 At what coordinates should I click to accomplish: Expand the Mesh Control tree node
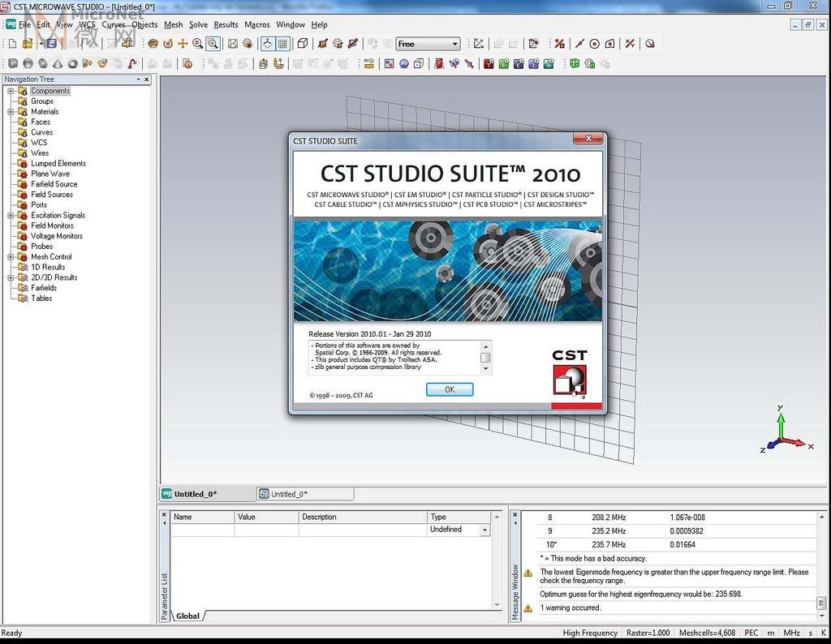(x=11, y=257)
